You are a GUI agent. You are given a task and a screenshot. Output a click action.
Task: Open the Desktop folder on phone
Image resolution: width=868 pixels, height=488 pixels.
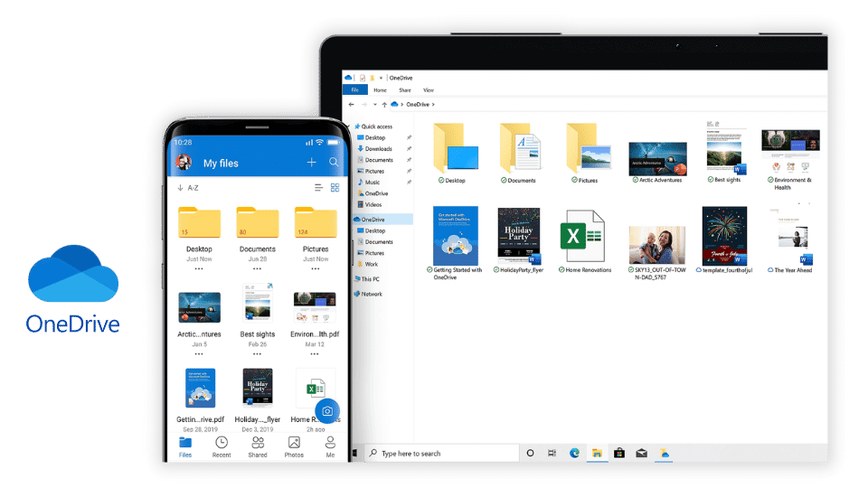click(x=199, y=223)
